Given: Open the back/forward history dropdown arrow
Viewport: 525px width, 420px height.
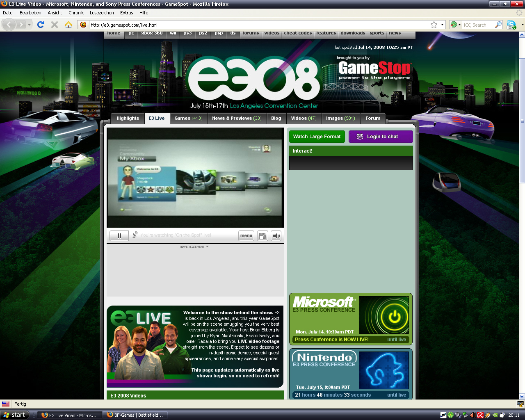Looking at the screenshot, I should (29, 25).
